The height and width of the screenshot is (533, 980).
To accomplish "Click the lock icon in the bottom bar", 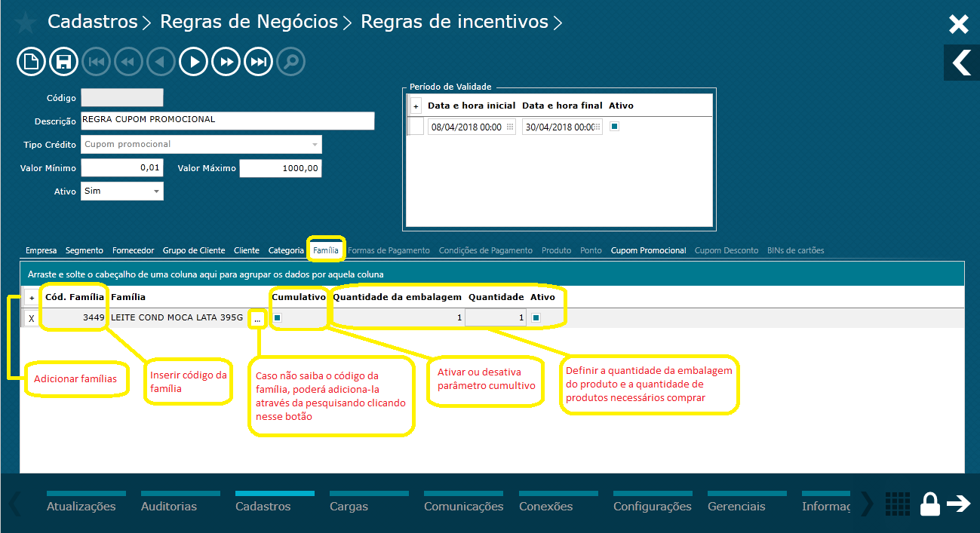I will pos(929,504).
